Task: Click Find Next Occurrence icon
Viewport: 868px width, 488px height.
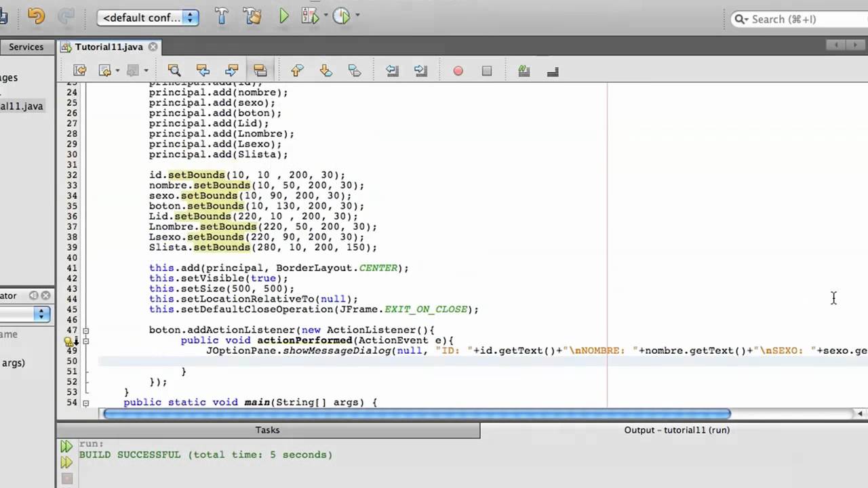Action: pos(231,70)
